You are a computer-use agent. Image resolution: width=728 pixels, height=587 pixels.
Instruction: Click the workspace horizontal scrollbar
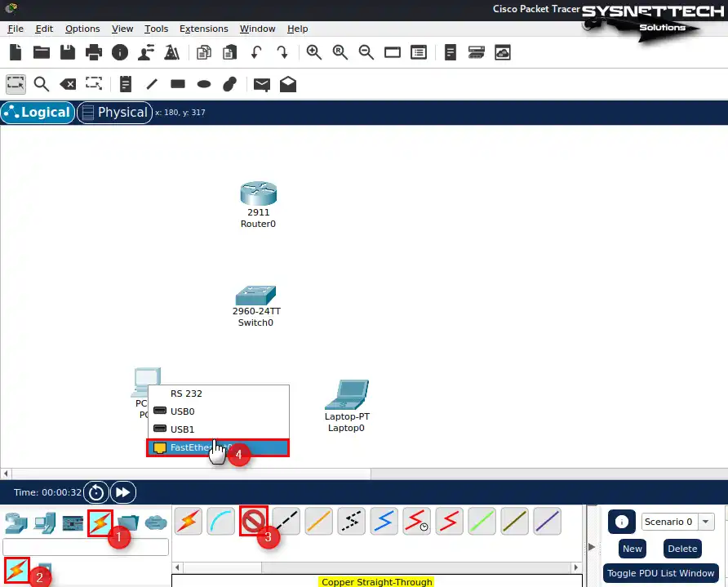point(191,474)
